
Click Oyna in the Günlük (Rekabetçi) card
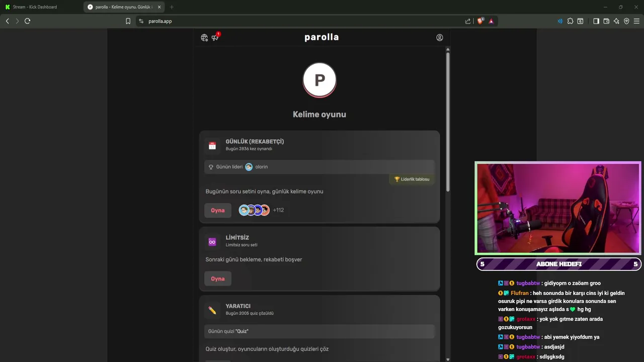pos(218,210)
